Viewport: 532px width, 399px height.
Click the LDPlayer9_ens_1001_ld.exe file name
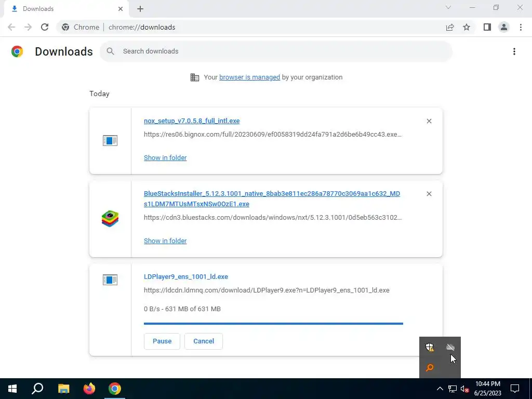coord(186,276)
